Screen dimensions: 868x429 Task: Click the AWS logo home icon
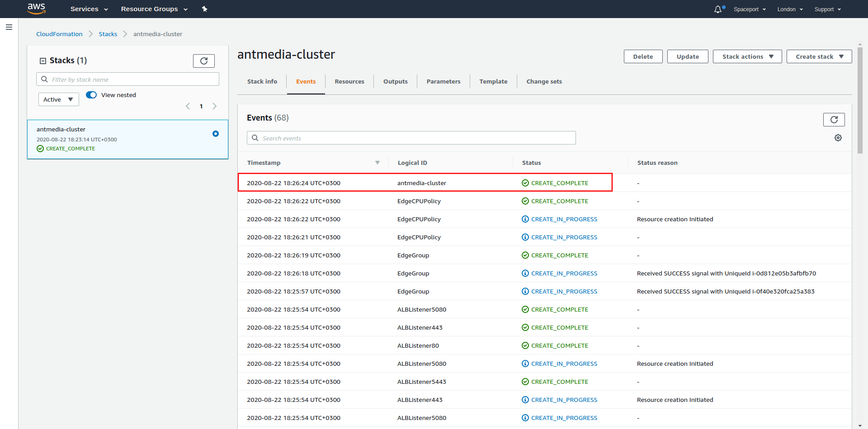(37, 9)
